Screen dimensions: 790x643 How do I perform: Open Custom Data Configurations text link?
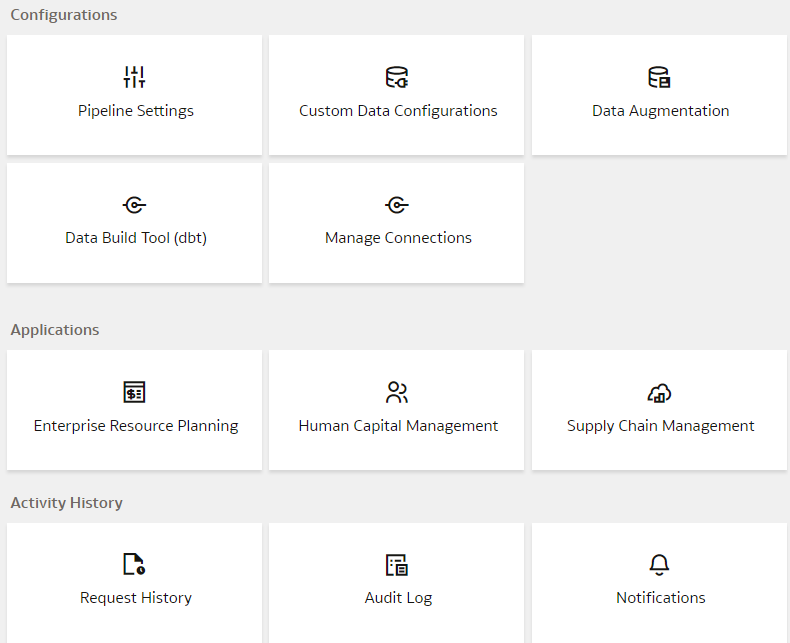pyautogui.click(x=398, y=111)
